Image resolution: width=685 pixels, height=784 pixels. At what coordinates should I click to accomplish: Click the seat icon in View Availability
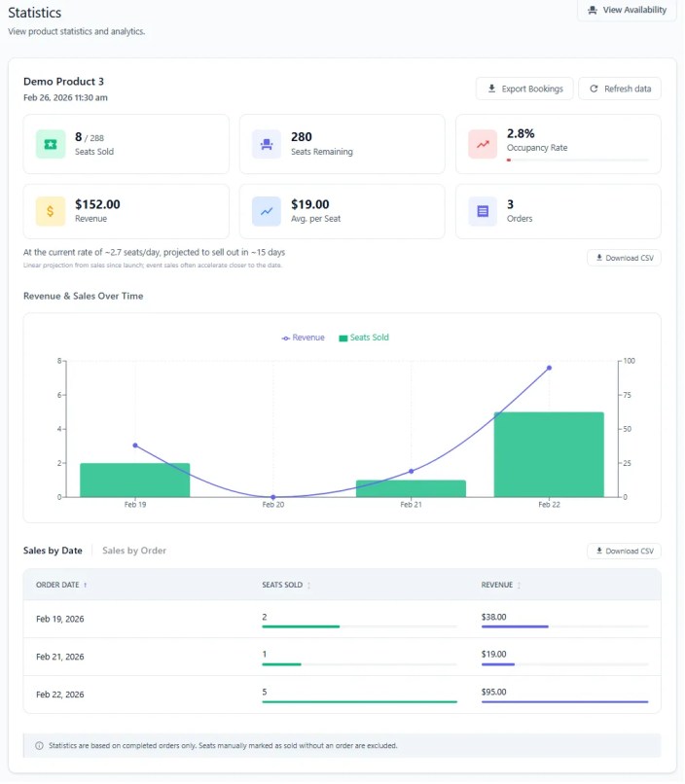pyautogui.click(x=593, y=10)
